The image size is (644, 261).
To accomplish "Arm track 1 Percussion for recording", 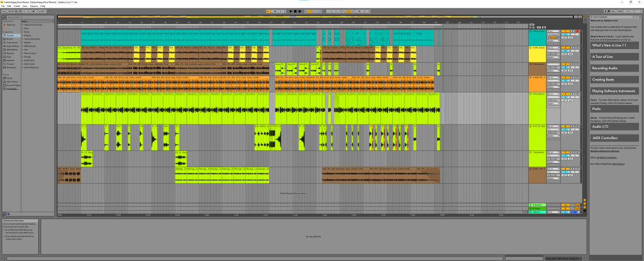I will pyautogui.click(x=576, y=31).
